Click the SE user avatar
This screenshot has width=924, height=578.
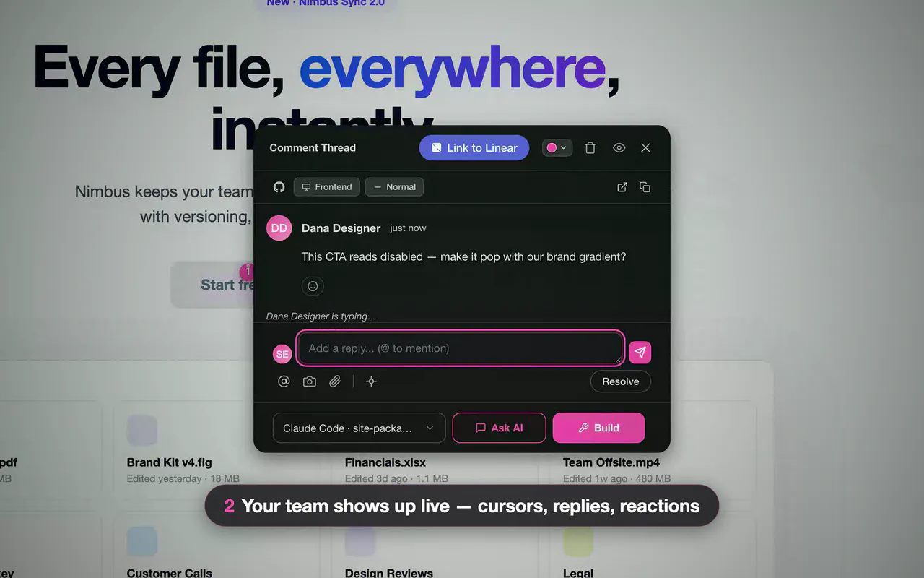click(282, 354)
